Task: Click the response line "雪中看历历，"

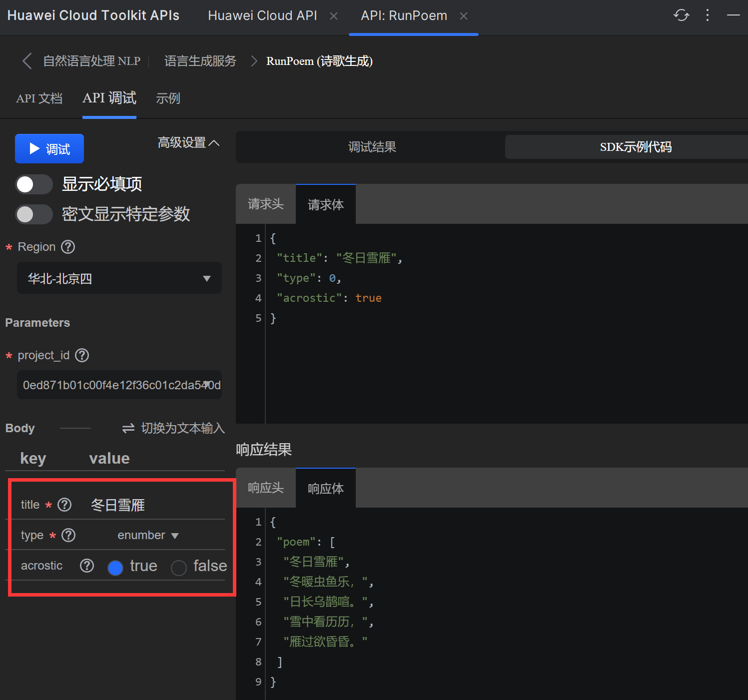Action: (328, 622)
